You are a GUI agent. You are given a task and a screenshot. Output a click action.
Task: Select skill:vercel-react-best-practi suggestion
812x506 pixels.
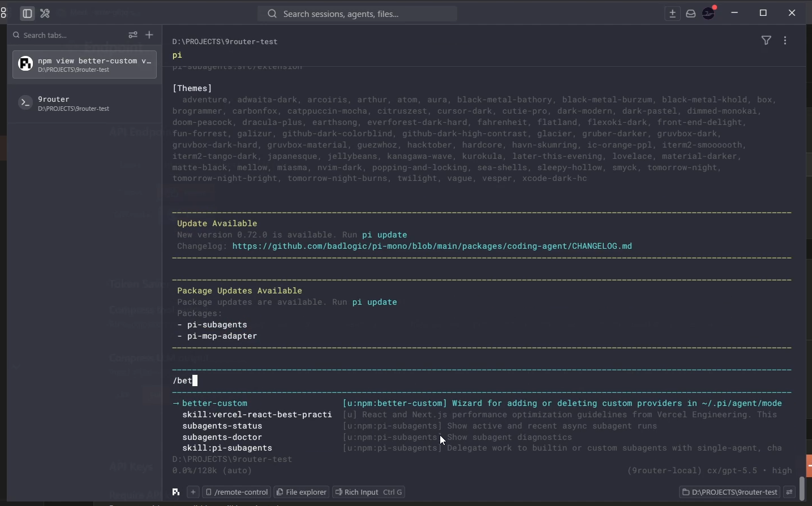point(257,415)
